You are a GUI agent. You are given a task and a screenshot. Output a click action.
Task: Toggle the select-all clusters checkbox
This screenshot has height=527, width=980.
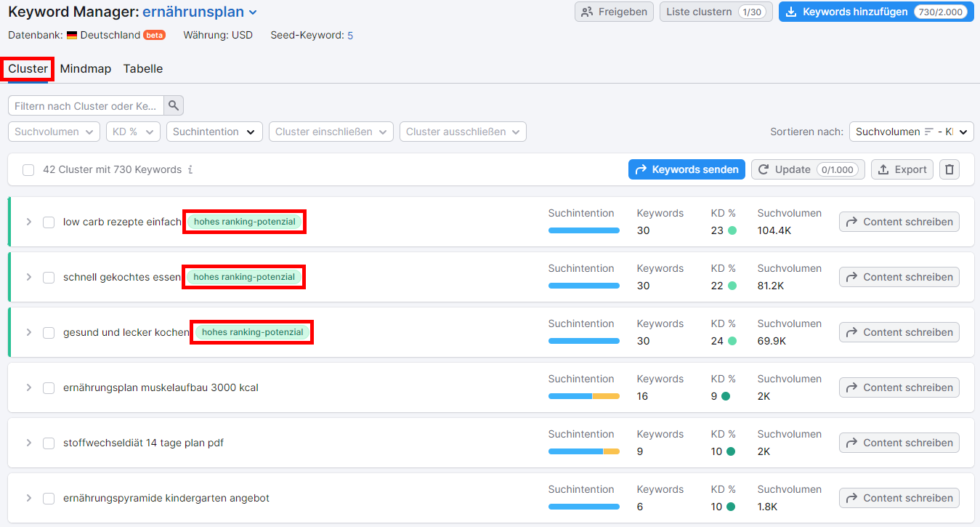[x=28, y=169]
